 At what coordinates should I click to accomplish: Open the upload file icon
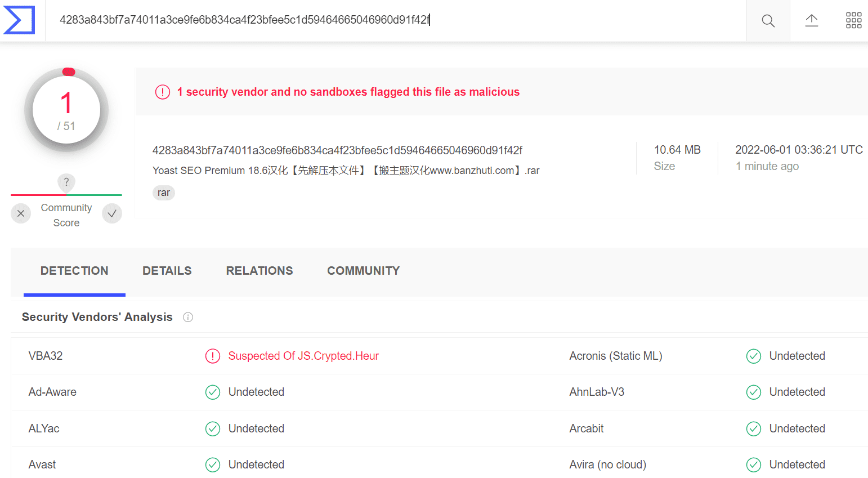[x=811, y=21]
